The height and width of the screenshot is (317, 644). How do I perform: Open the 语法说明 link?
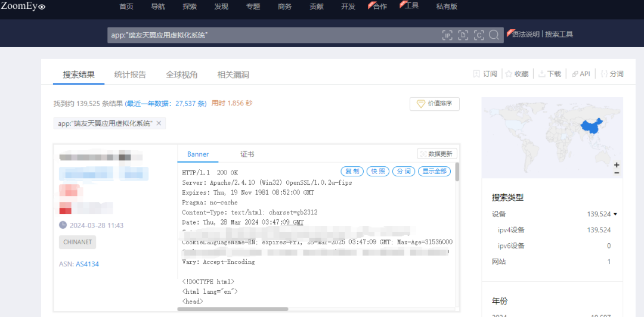526,35
